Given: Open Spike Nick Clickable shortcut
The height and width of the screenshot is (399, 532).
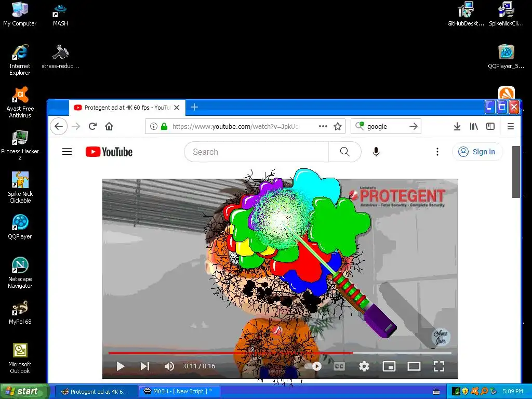Looking at the screenshot, I should point(20,187).
